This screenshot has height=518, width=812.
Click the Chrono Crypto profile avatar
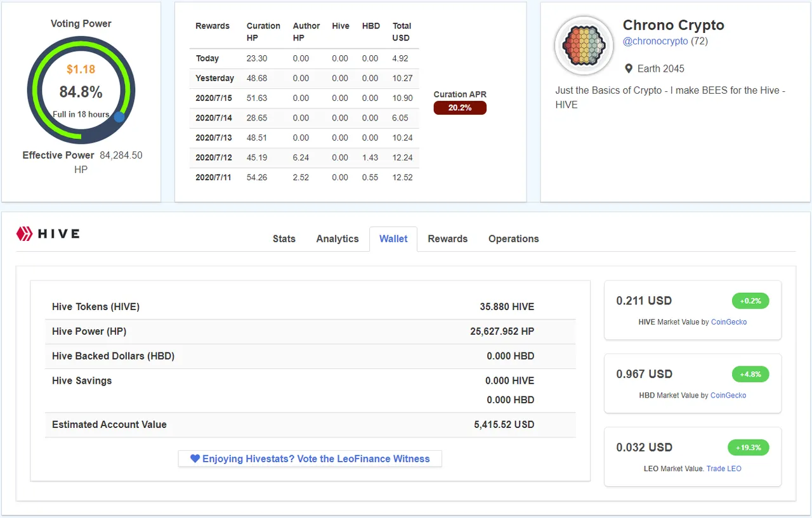tap(584, 46)
